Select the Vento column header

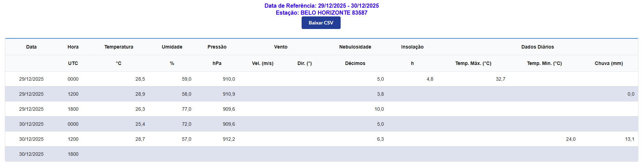point(280,47)
